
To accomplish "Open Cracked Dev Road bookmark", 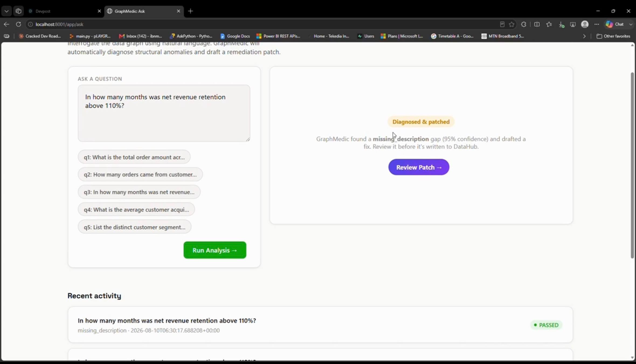I will click(40, 36).
